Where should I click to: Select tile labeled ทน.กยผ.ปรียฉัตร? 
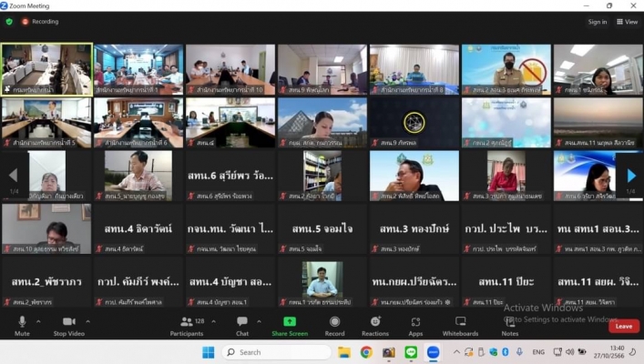[414, 281]
